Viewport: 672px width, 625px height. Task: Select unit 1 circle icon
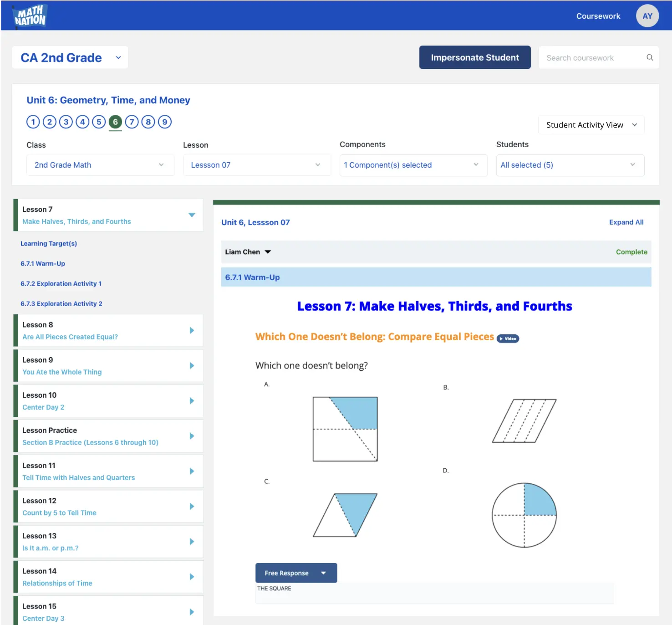coord(33,122)
